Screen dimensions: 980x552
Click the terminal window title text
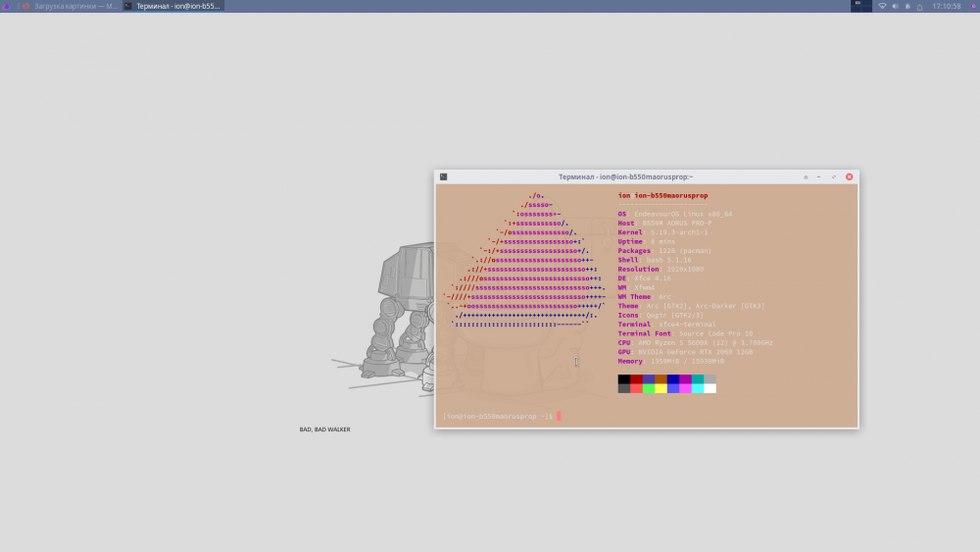pyautogui.click(x=625, y=176)
